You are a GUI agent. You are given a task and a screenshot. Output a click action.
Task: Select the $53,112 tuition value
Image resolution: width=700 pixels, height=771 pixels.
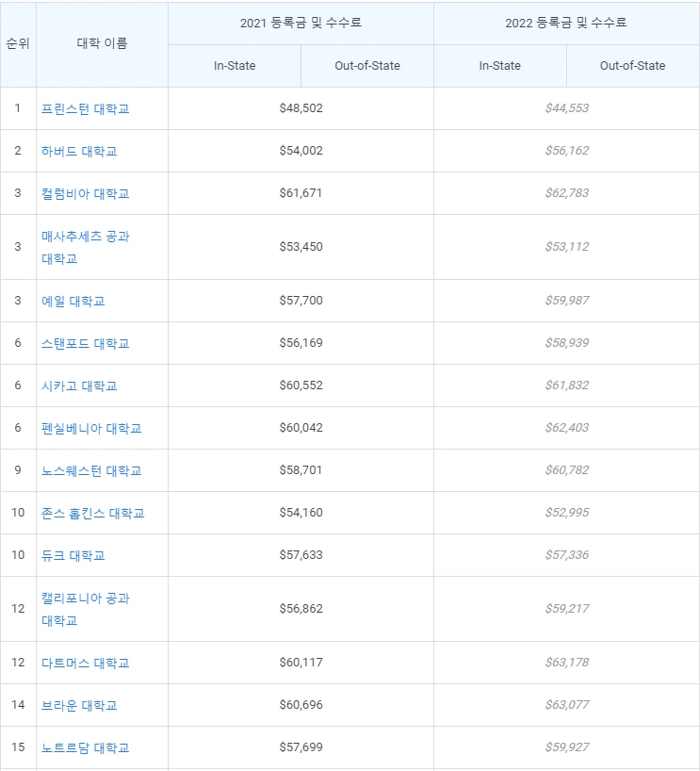point(567,246)
